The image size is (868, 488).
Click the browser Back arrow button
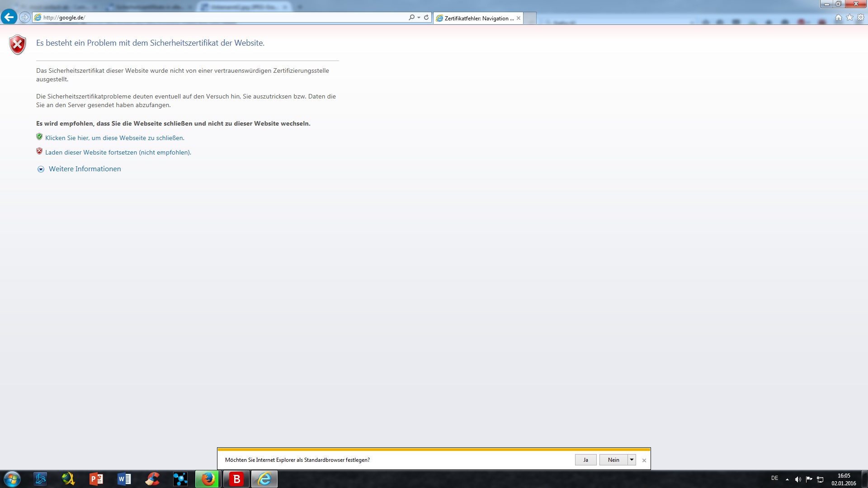coord(9,17)
